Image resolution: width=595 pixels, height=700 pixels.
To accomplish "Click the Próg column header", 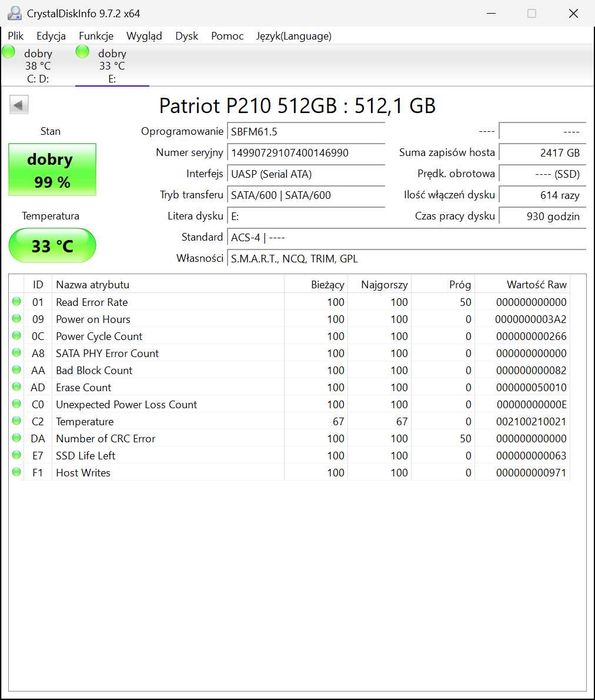I will [443, 284].
